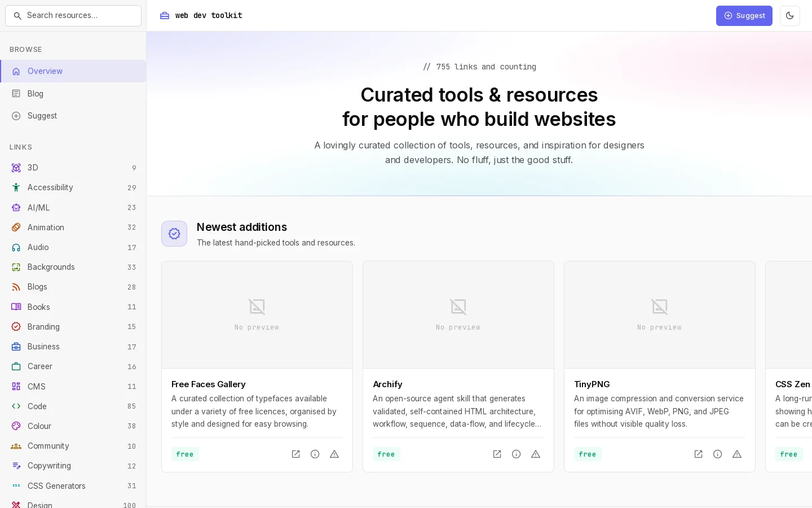Image resolution: width=812 pixels, height=508 pixels.
Task: Open the Blogs category
Action: (x=73, y=287)
